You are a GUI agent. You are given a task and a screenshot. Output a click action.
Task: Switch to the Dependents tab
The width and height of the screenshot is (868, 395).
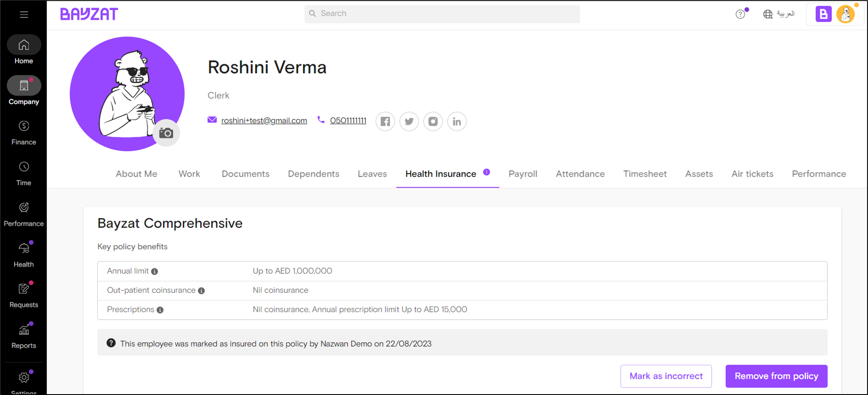314,174
